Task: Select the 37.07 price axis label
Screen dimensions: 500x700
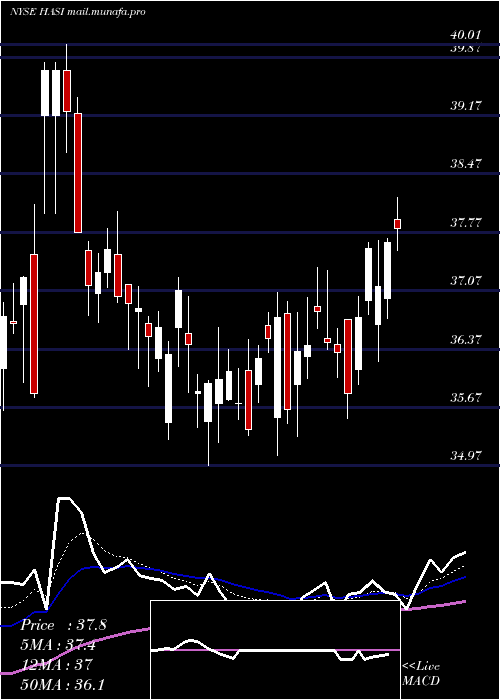Action: (x=466, y=281)
